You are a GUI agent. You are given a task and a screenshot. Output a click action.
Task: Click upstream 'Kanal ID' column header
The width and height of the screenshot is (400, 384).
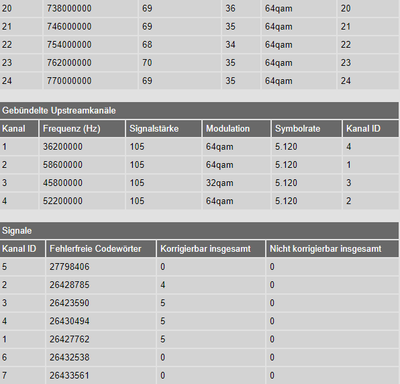coord(371,129)
